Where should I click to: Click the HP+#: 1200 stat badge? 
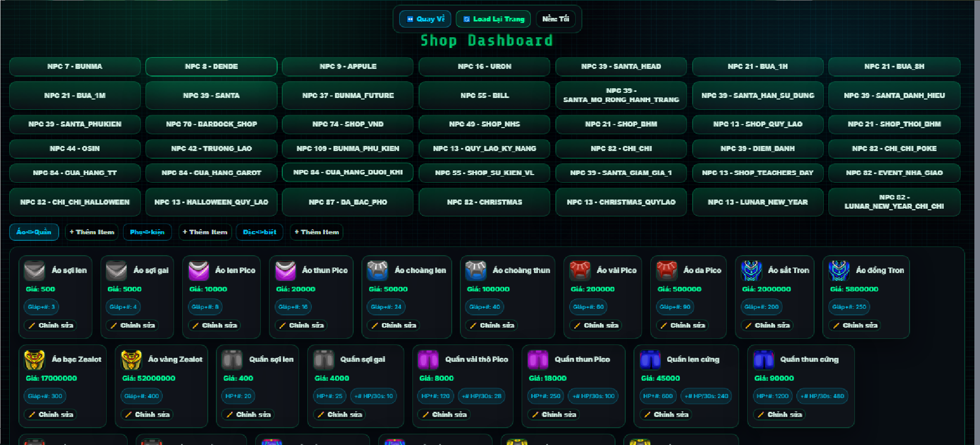[772, 396]
